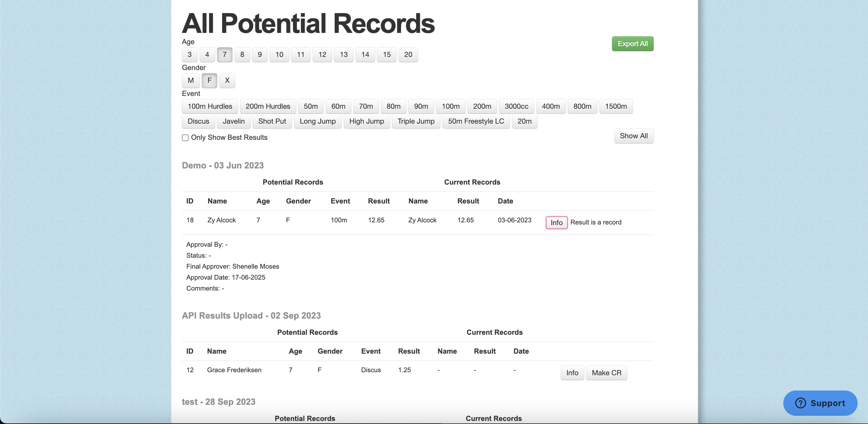Select age filter 14
Image resolution: width=868 pixels, height=424 pixels.
(365, 55)
